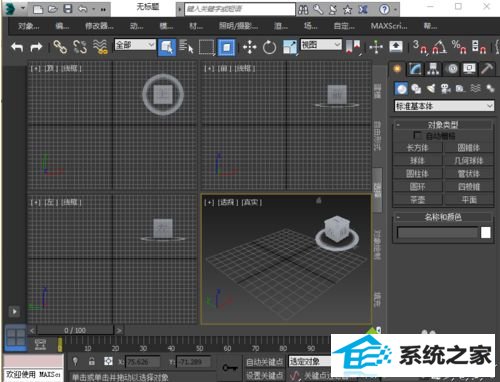This screenshot has height=382, width=500.
Task: Open the application menu arrow beside logo
Action: [x=23, y=8]
